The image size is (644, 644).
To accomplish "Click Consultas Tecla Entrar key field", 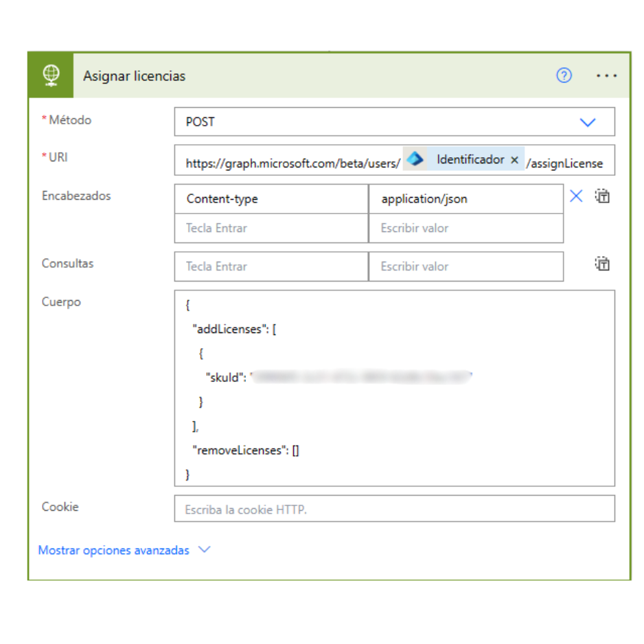I will click(271, 266).
